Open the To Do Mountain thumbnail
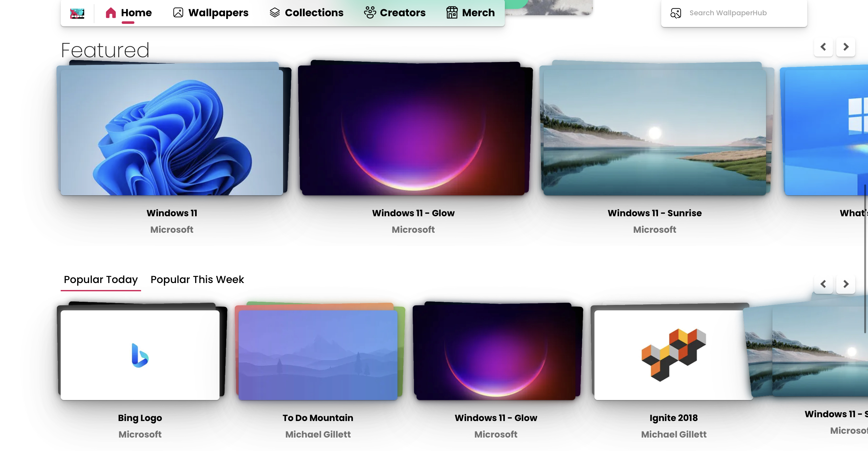Screen dimensions: 868x456 (318, 355)
